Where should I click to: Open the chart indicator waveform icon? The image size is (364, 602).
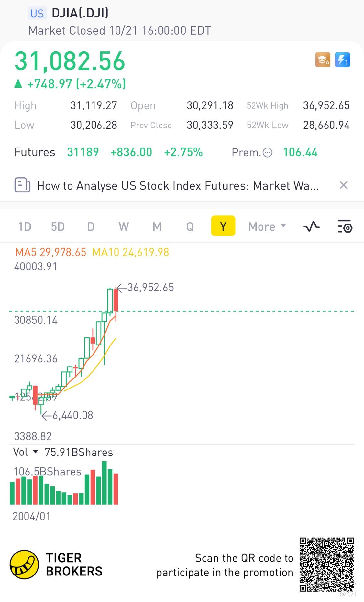pos(312,226)
